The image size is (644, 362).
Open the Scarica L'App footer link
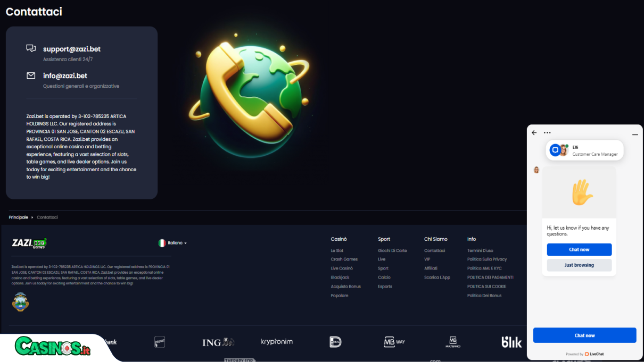[x=437, y=277]
